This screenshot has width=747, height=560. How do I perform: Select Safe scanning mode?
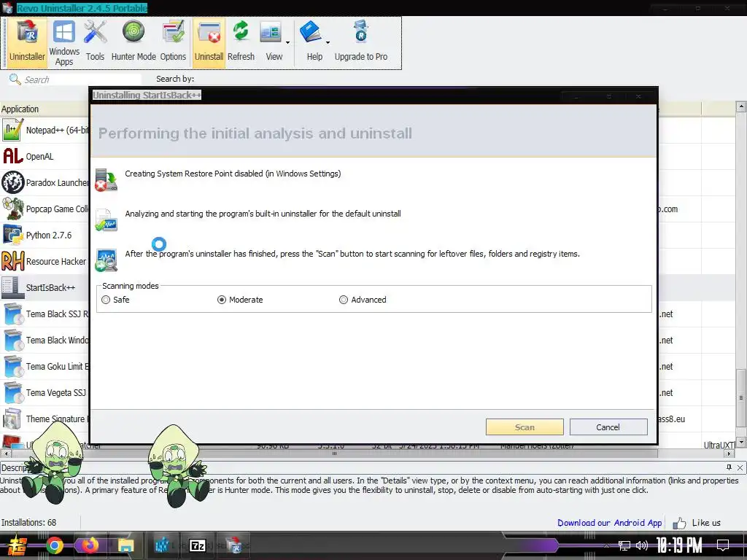coord(115,300)
